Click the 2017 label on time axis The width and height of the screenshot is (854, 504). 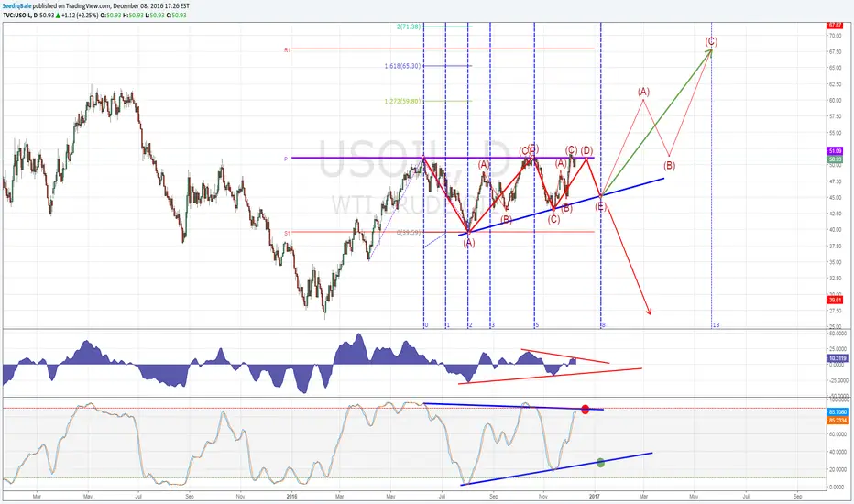pos(594,497)
